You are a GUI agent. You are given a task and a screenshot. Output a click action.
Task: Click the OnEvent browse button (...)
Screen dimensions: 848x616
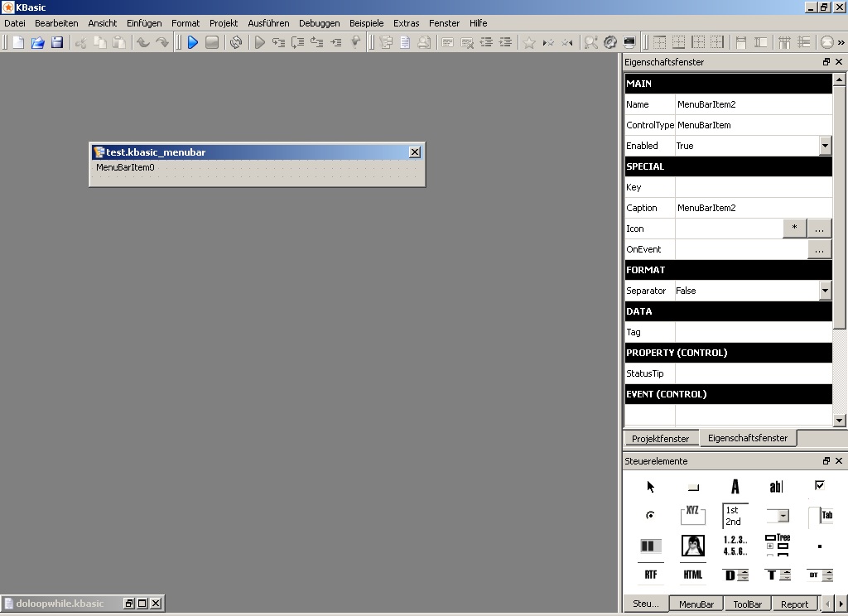819,249
